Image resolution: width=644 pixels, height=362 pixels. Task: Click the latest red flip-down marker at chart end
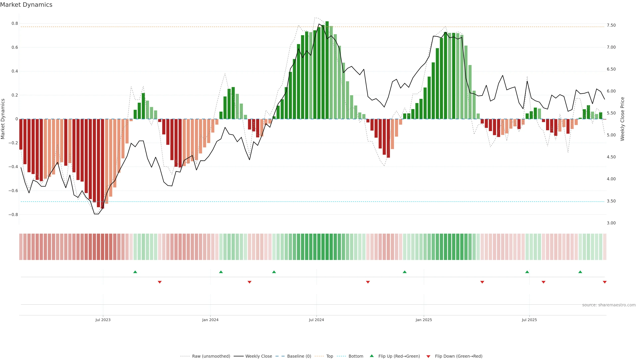[x=604, y=282]
